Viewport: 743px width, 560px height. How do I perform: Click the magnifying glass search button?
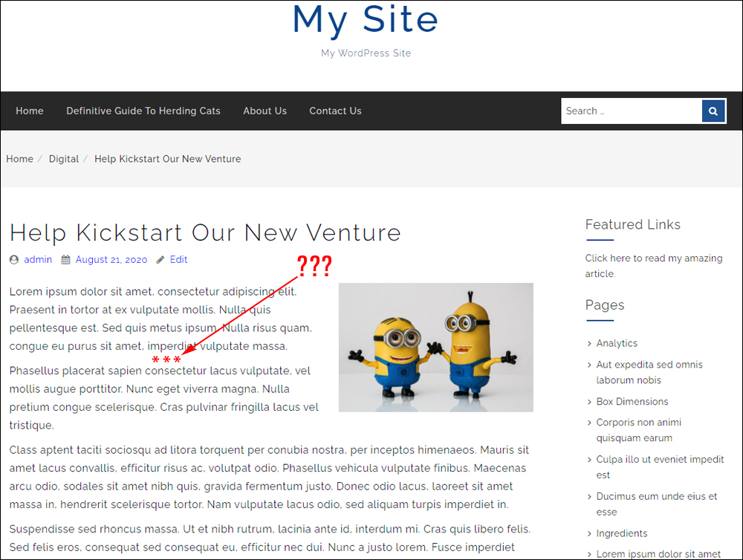[713, 111]
